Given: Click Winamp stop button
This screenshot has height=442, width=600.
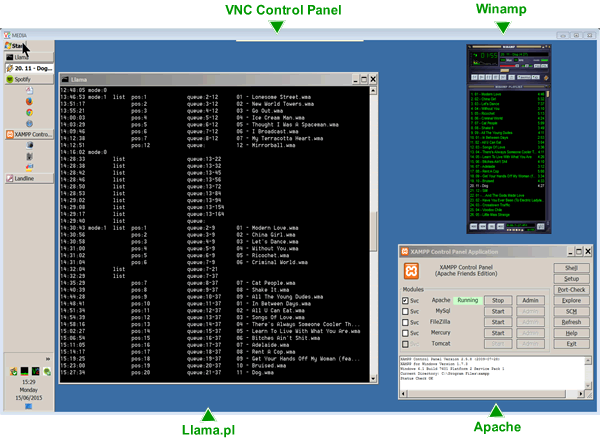Looking at the screenshot, I should click(496, 77).
